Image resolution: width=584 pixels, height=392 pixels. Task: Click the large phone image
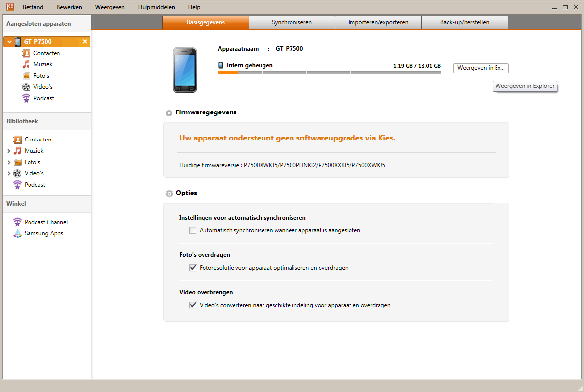185,70
